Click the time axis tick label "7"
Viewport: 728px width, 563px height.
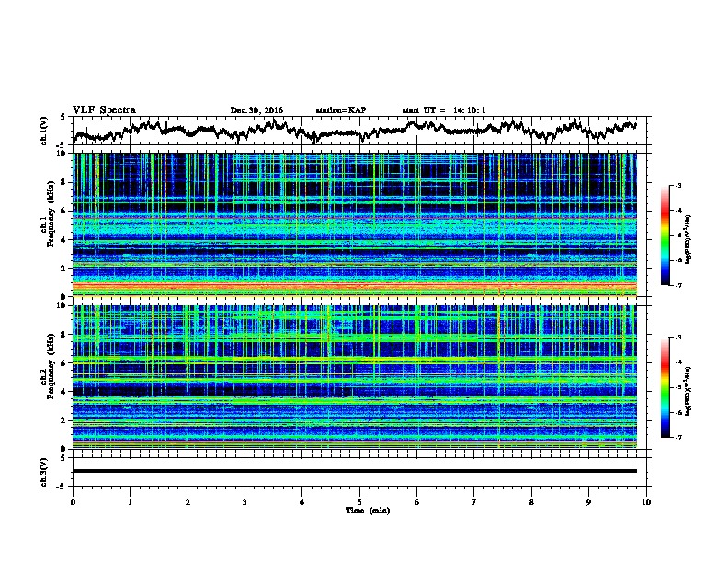474,502
